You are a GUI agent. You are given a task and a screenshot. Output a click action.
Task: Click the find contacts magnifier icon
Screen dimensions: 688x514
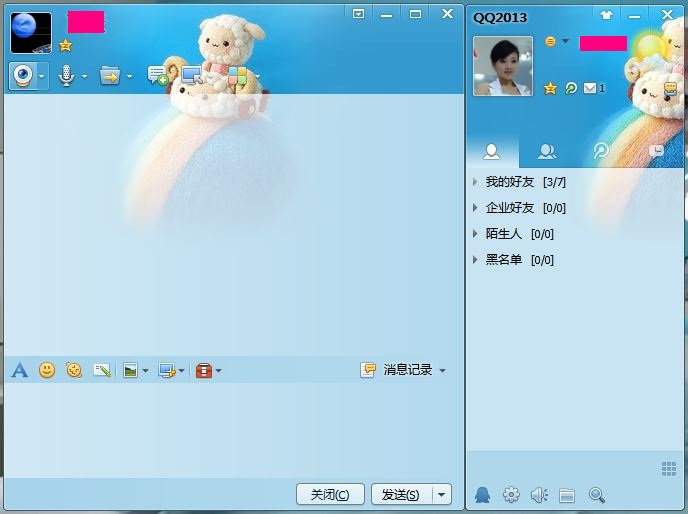[x=596, y=495]
